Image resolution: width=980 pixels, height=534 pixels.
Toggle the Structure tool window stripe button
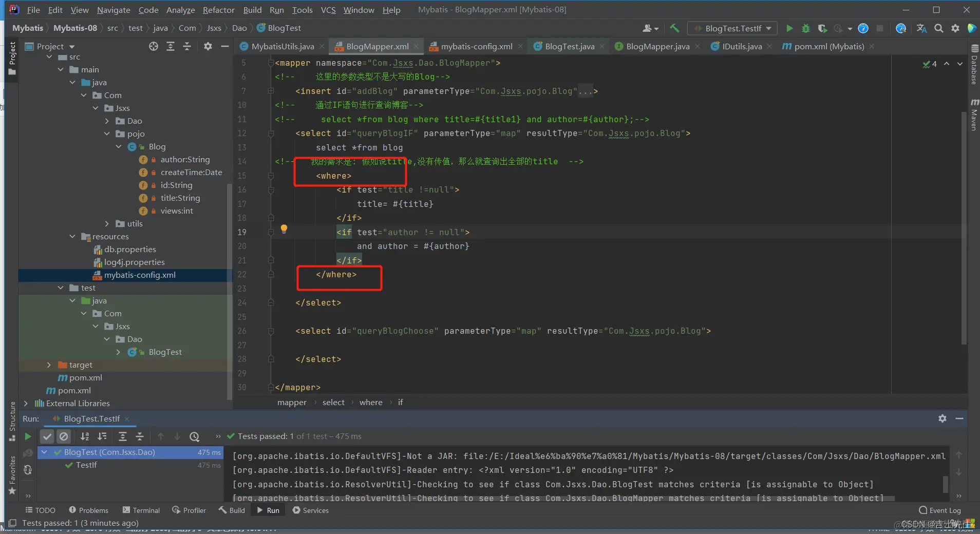click(12, 421)
